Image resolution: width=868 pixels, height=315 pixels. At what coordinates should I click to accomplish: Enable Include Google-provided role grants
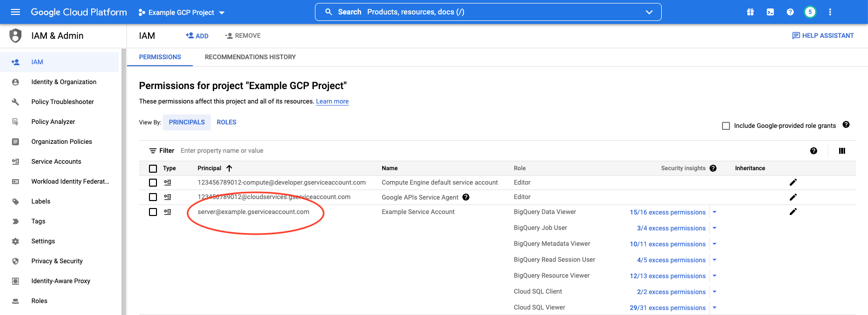coord(726,126)
